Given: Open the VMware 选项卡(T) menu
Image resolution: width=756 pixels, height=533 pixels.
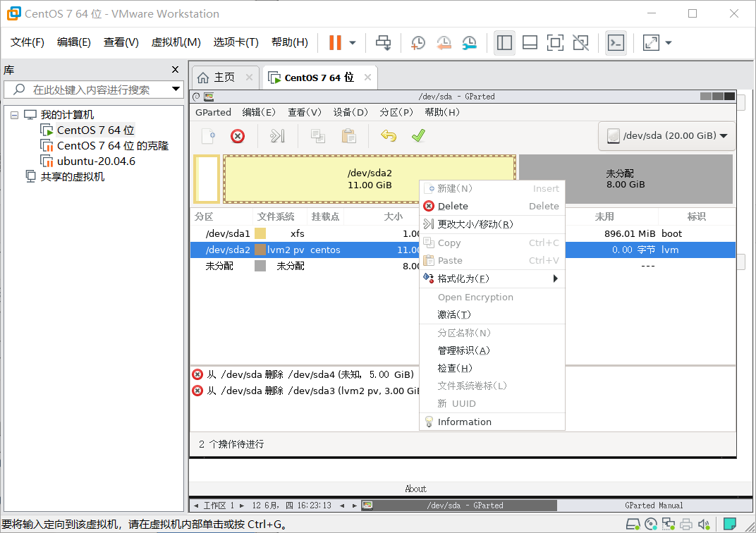Looking at the screenshot, I should pos(236,42).
